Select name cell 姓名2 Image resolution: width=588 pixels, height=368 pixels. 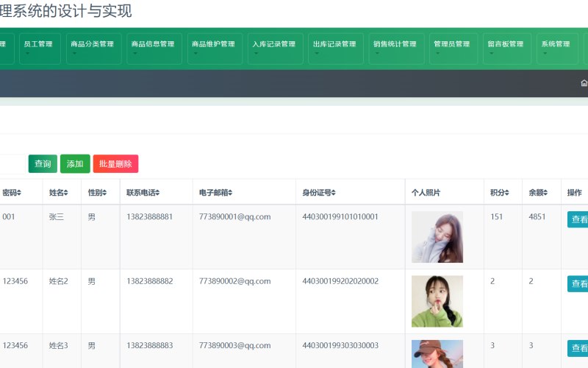59,281
